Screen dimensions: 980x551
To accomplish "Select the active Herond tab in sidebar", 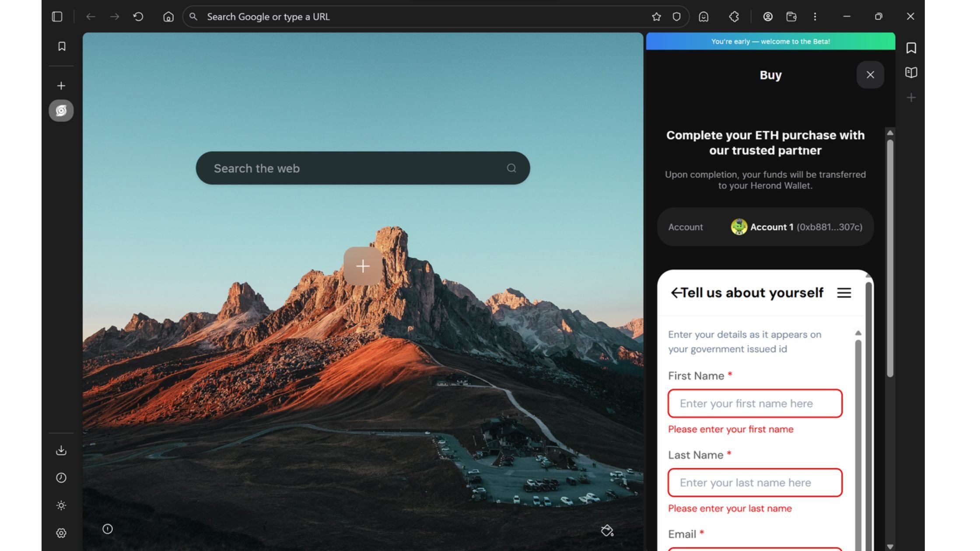I will [x=61, y=111].
